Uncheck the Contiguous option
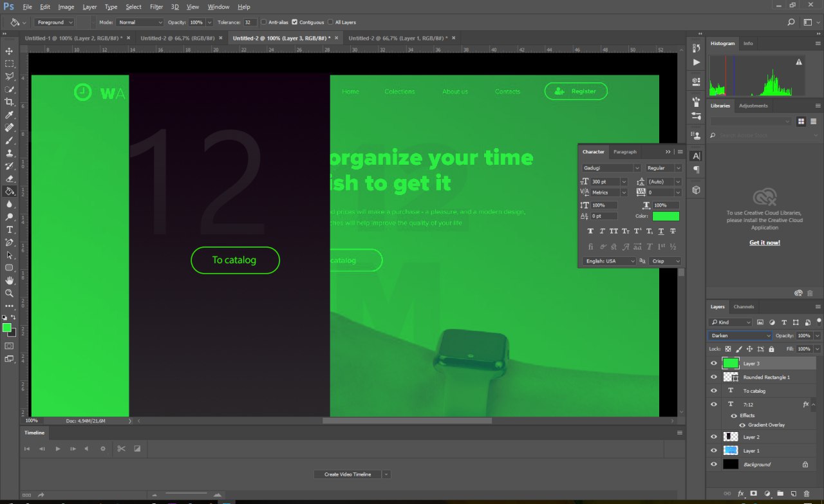 (x=294, y=22)
